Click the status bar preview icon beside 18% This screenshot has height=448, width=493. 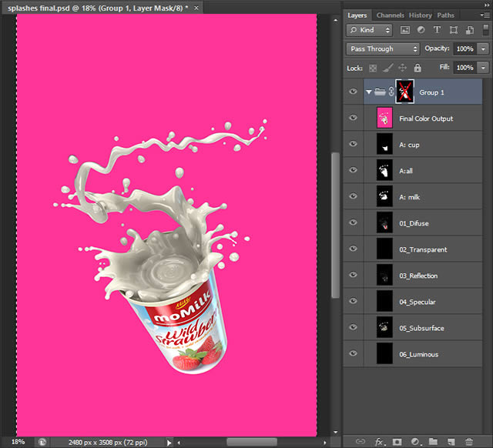[x=42, y=442]
